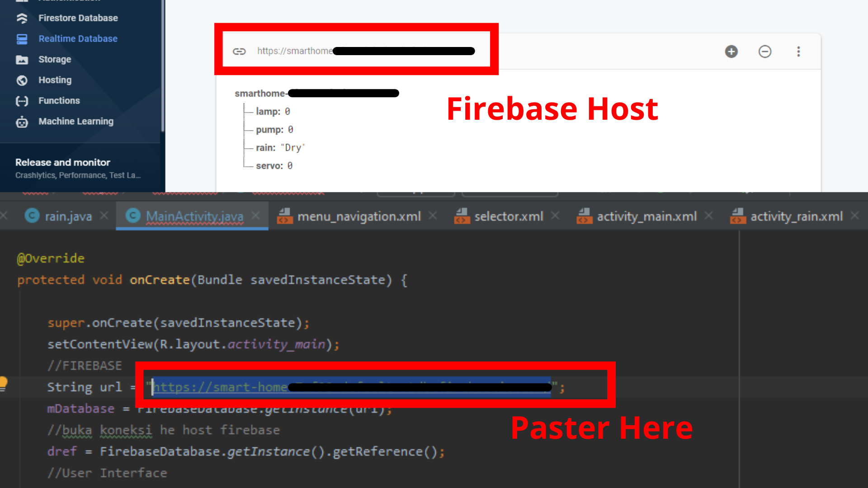Select the servo: 0 node
This screenshot has height=488, width=868.
(x=274, y=166)
